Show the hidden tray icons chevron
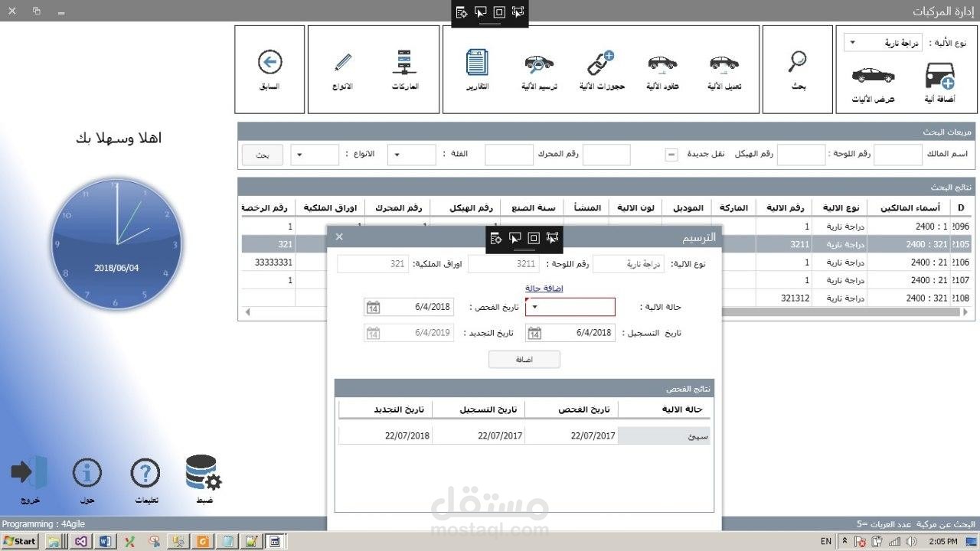The image size is (980, 551). point(845,541)
